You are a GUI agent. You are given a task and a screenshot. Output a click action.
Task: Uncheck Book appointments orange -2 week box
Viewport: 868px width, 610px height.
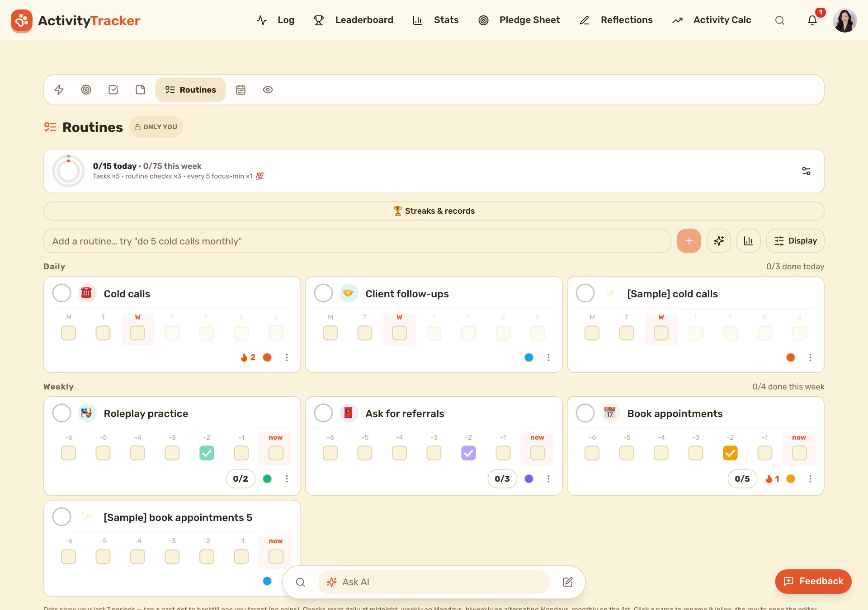[x=730, y=453]
